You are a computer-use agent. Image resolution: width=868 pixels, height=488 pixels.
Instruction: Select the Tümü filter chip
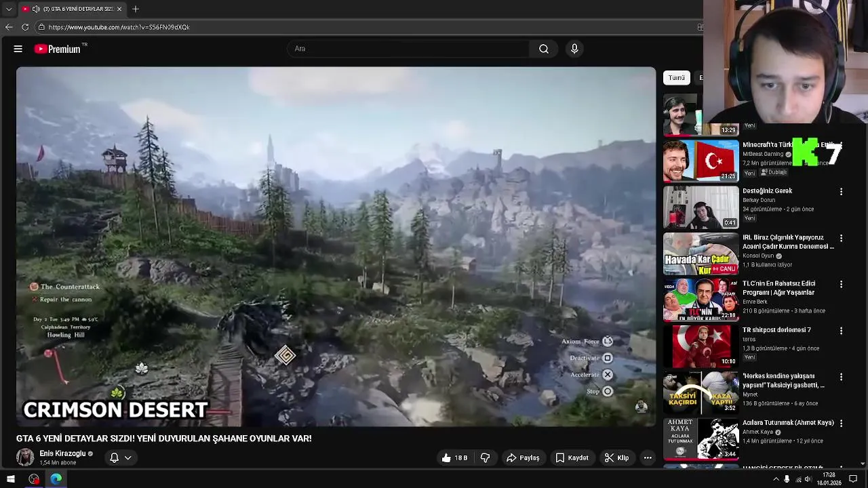pos(676,78)
